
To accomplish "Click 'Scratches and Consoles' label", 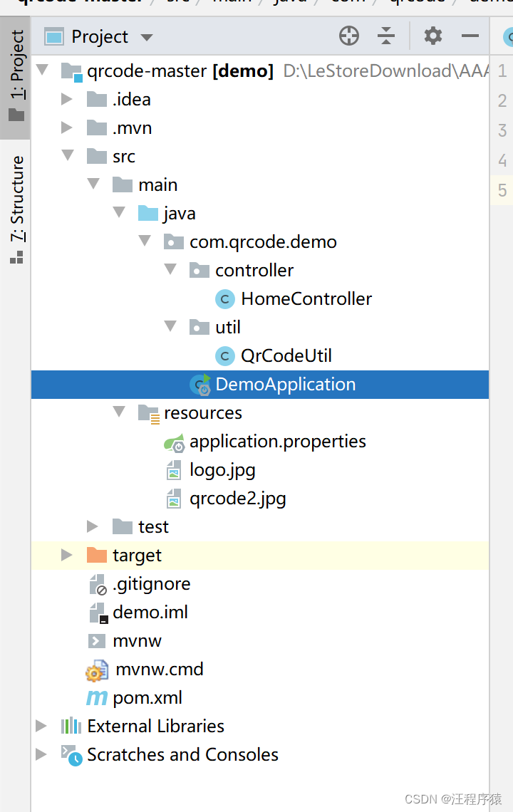I will coord(182,754).
